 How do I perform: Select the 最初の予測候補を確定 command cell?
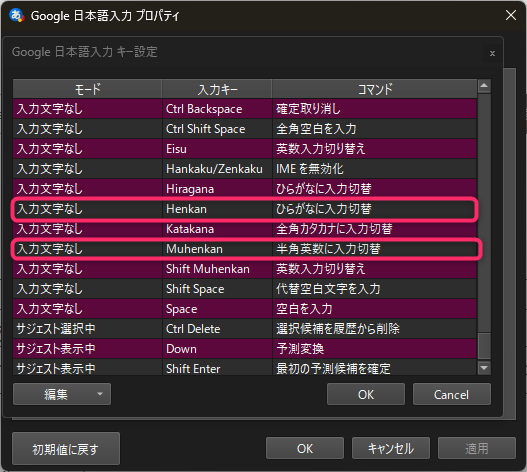click(x=374, y=368)
